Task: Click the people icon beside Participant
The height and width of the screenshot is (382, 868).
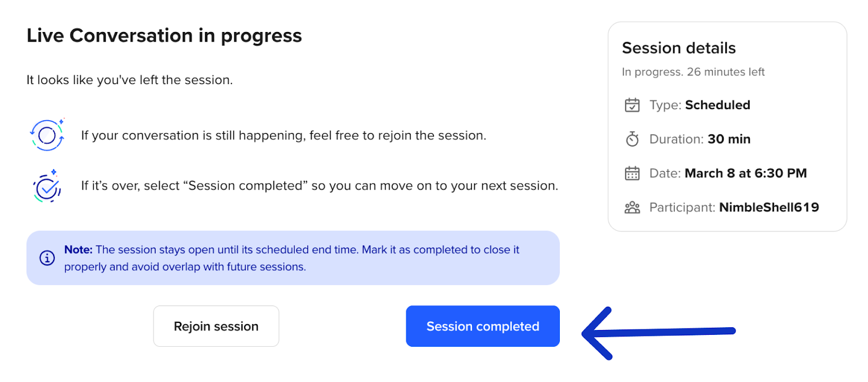Action: tap(632, 208)
